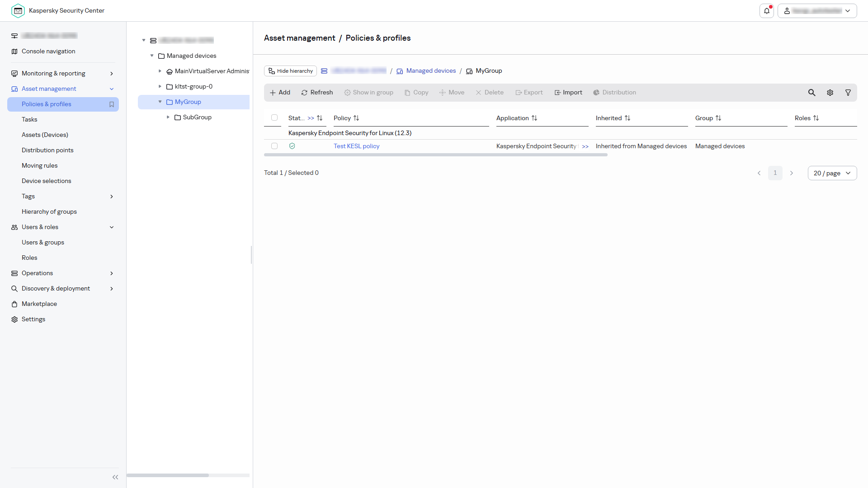The width and height of the screenshot is (868, 488).
Task: Sort by Group column arrows
Action: point(718,118)
